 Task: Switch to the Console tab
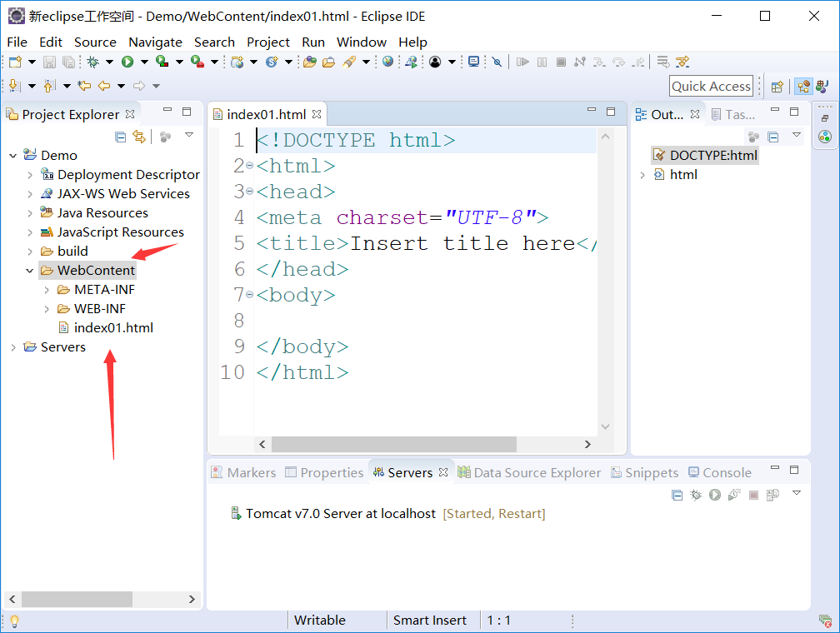pyautogui.click(x=720, y=473)
